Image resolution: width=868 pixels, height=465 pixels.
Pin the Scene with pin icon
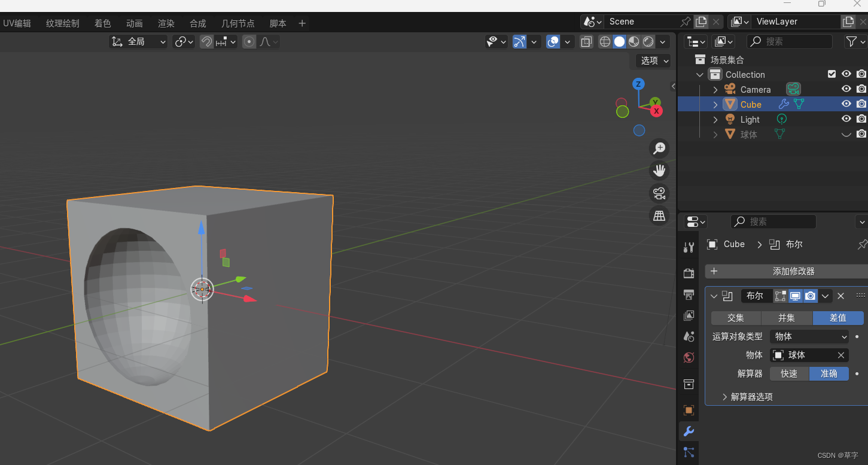686,22
